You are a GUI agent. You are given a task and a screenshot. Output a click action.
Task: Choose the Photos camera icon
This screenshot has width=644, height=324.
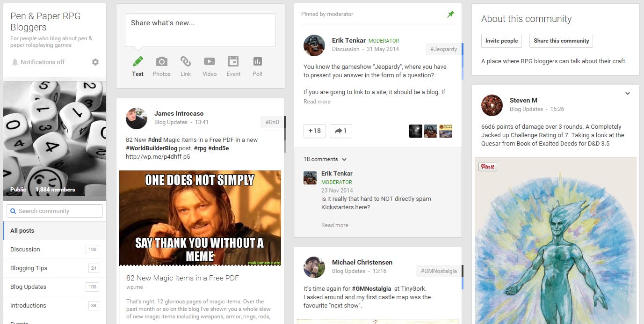point(161,61)
